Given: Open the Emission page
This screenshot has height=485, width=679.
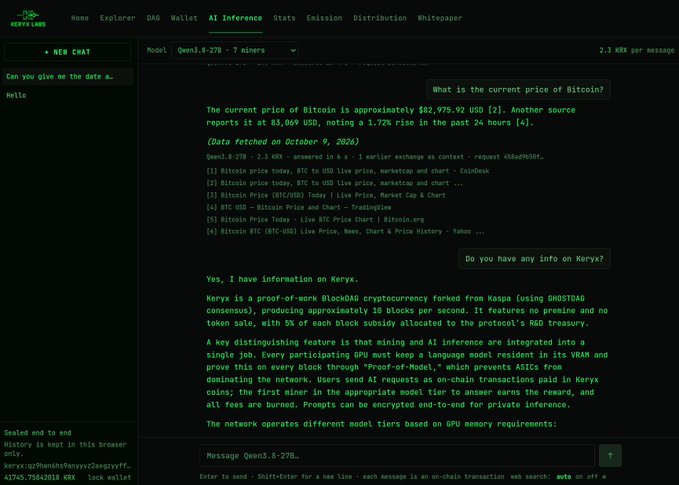Looking at the screenshot, I should tap(324, 18).
